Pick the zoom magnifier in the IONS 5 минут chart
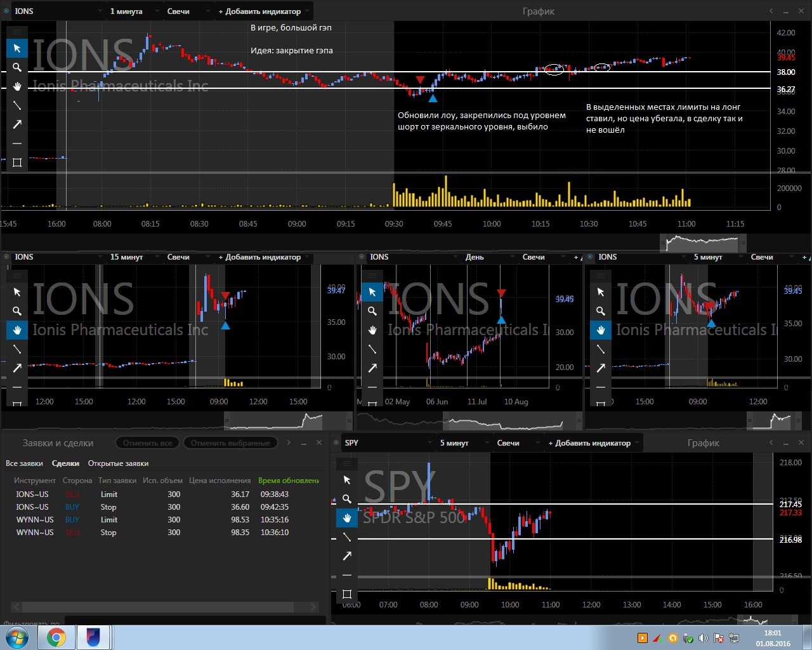The width and height of the screenshot is (812, 650). tap(601, 311)
